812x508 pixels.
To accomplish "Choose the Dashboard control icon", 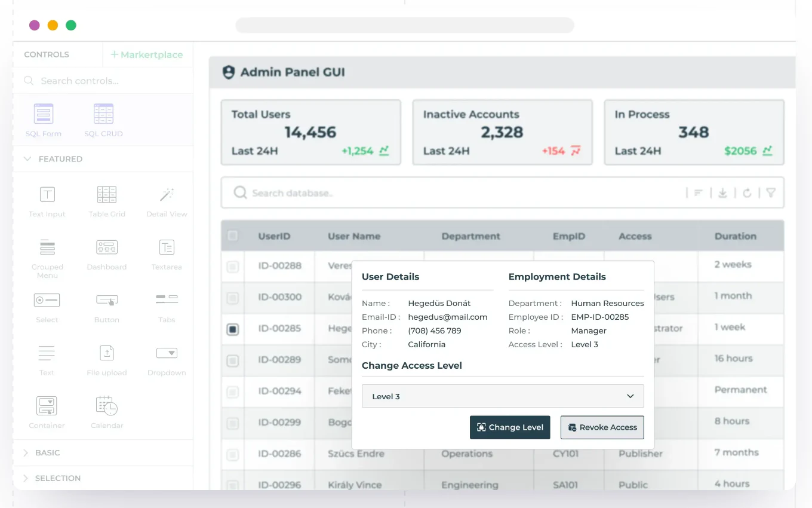I will pyautogui.click(x=107, y=247).
